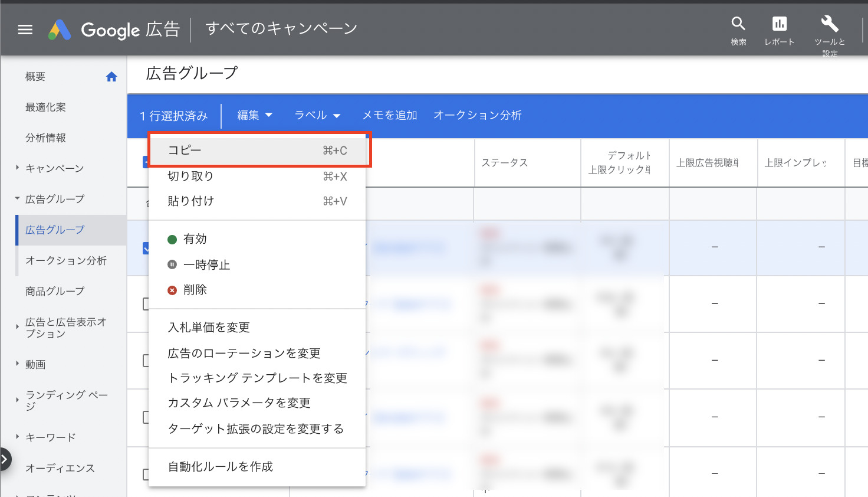Toggle the table header select-all checkbox
Viewport: 868px width, 497px height.
click(x=145, y=162)
